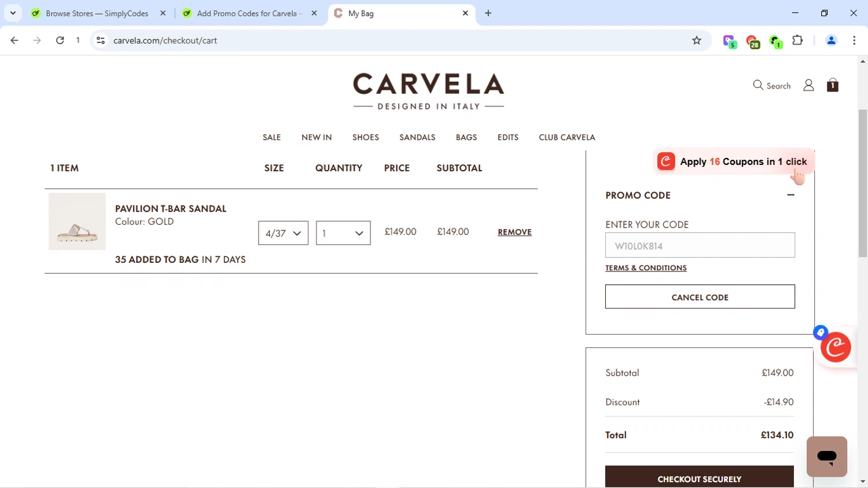868x488 pixels.
Task: Open the CLUB CARVELA menu
Action: click(x=567, y=137)
